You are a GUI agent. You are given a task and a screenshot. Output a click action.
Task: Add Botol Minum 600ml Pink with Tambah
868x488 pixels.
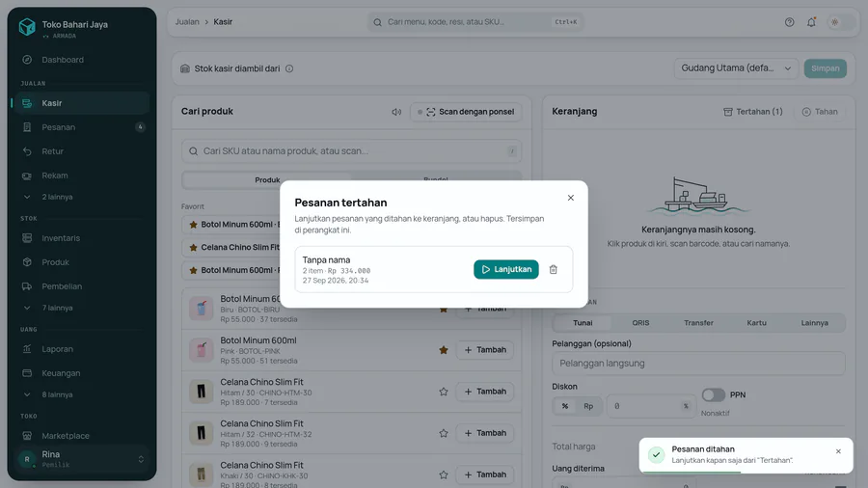pos(485,350)
